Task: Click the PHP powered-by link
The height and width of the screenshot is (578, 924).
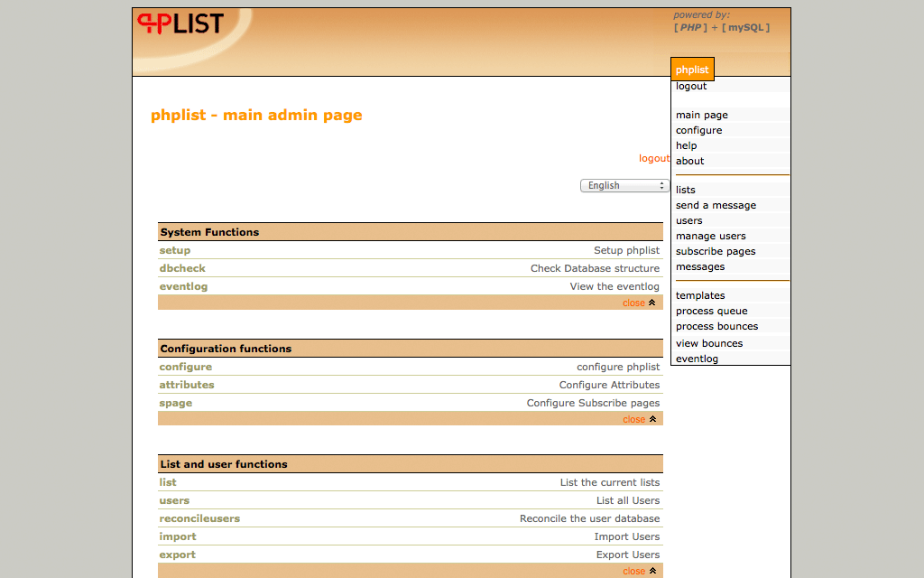Action: pos(691,28)
